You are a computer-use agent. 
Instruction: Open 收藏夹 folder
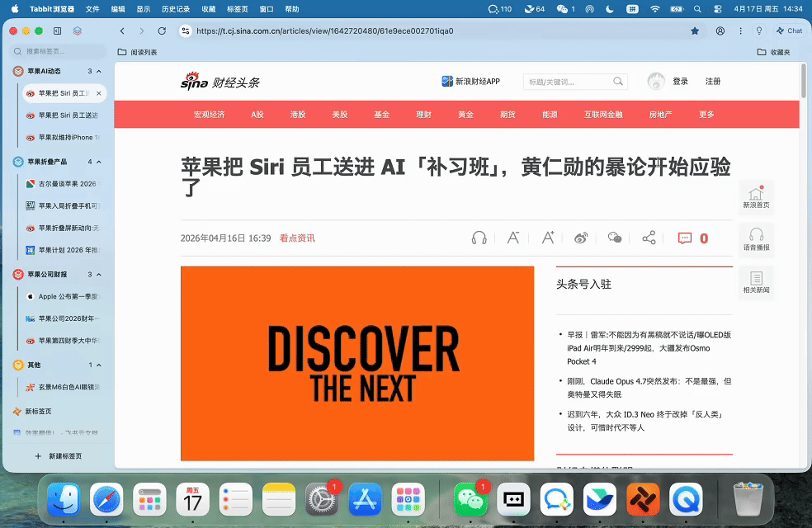coord(774,52)
